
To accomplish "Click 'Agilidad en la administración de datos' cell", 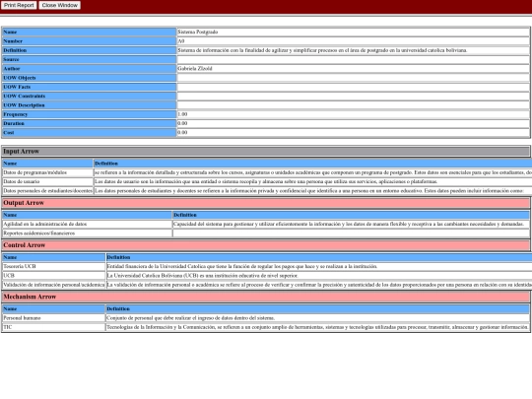I will [x=44, y=224].
